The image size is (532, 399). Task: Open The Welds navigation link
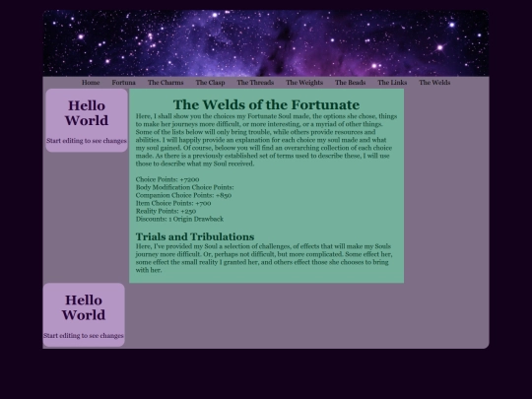coord(434,83)
